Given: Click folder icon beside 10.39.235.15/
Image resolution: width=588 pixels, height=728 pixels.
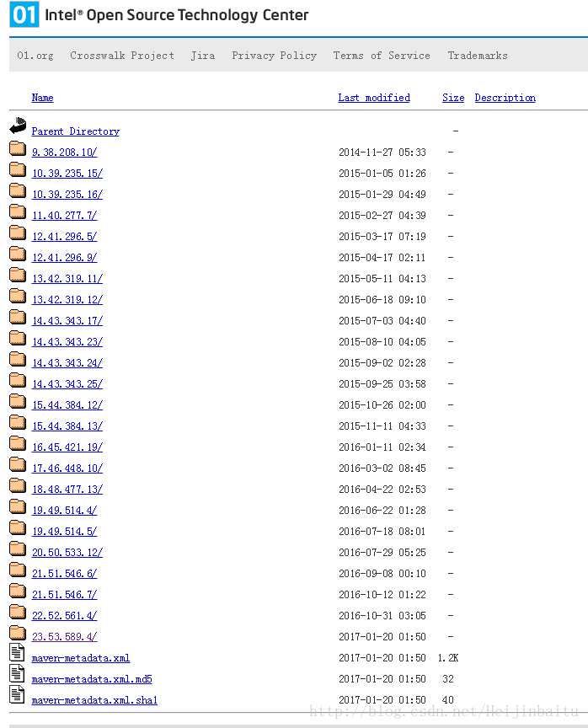Looking at the screenshot, I should coord(18,169).
